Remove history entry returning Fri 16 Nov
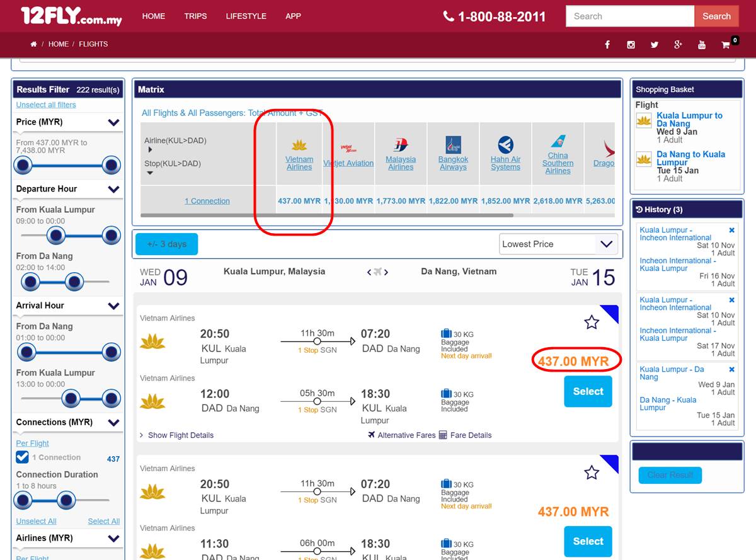The image size is (756, 560). click(x=731, y=231)
